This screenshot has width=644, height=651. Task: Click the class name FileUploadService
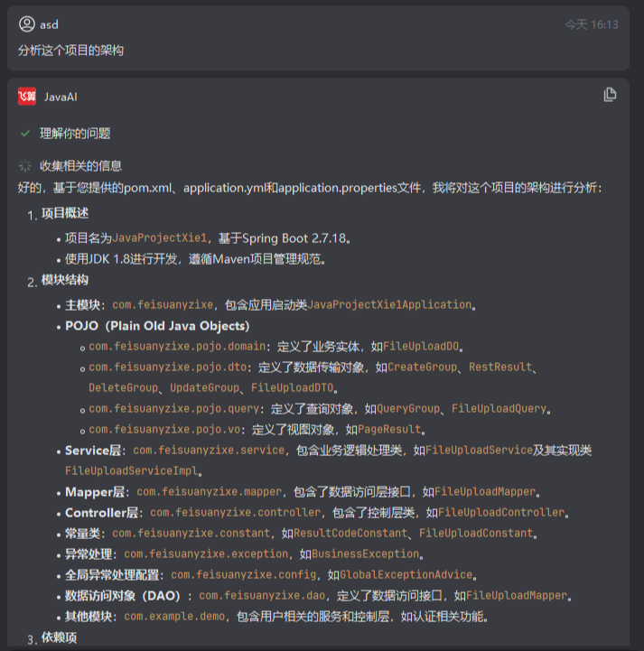[479, 450]
